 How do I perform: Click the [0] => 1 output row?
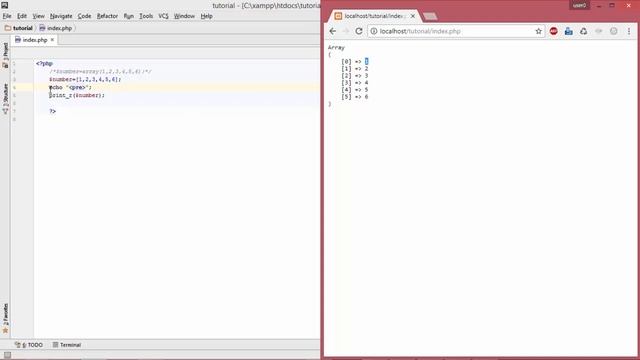pyautogui.click(x=355, y=61)
